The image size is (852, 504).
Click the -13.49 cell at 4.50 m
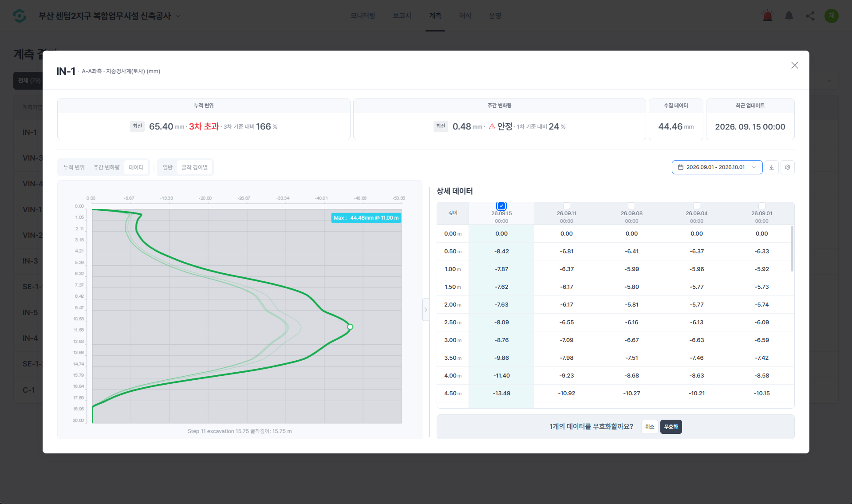click(x=501, y=394)
